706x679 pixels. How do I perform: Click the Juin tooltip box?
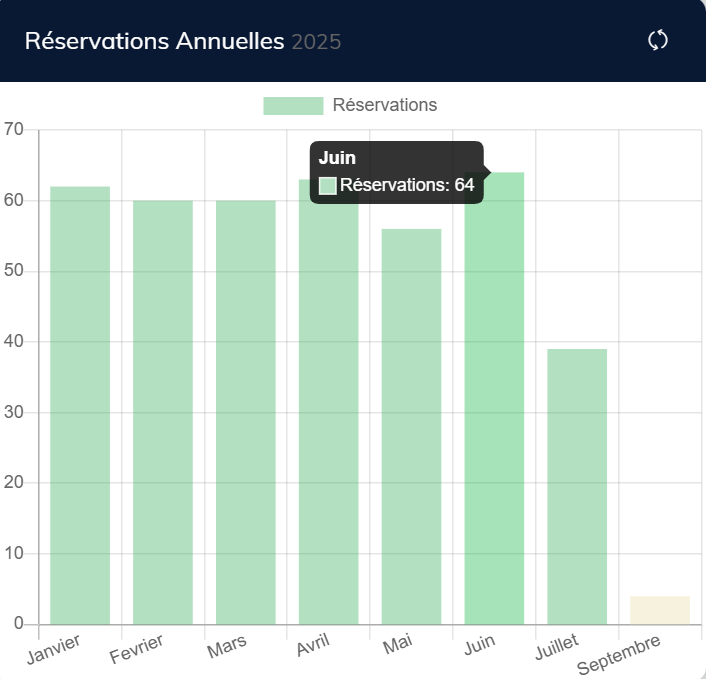397,172
